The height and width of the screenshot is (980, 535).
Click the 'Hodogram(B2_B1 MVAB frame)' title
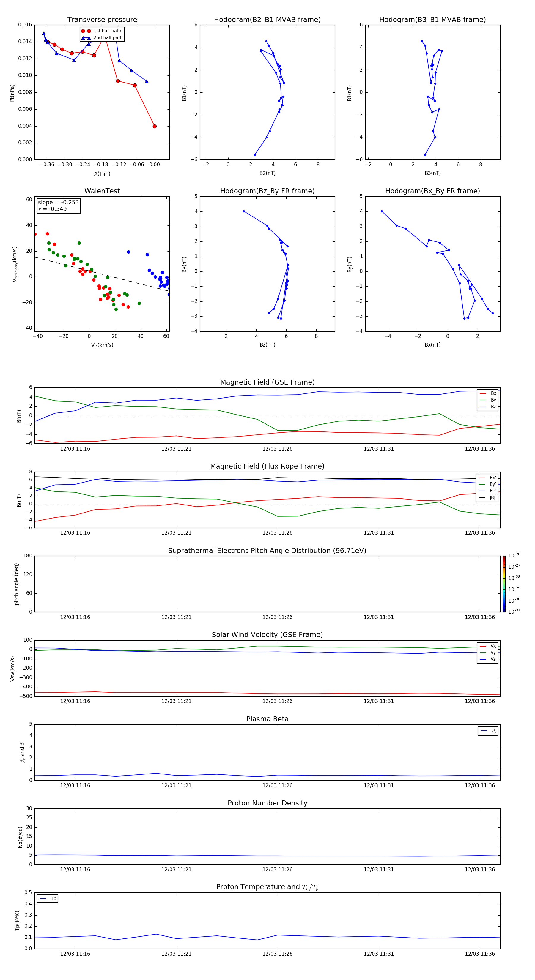267,20
